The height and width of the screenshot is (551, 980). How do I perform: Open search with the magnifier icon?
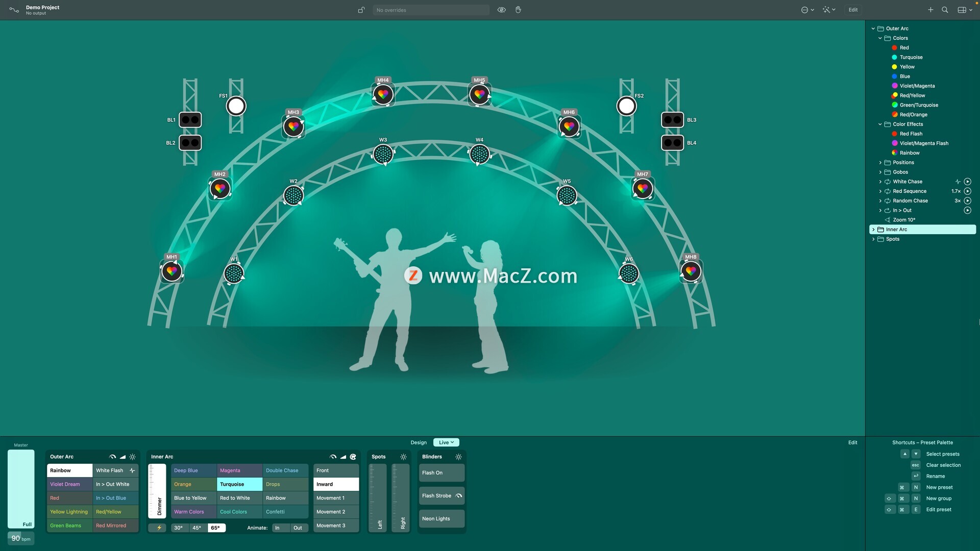(x=945, y=10)
